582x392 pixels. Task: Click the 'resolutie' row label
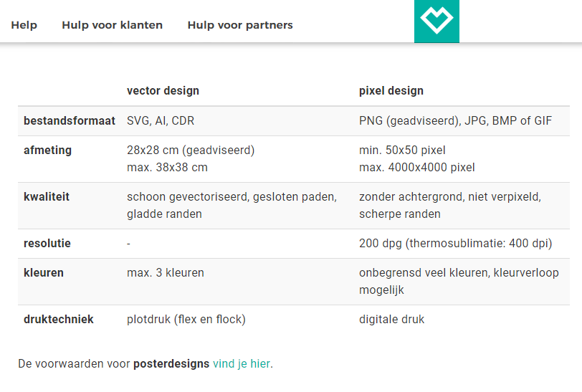click(x=47, y=244)
